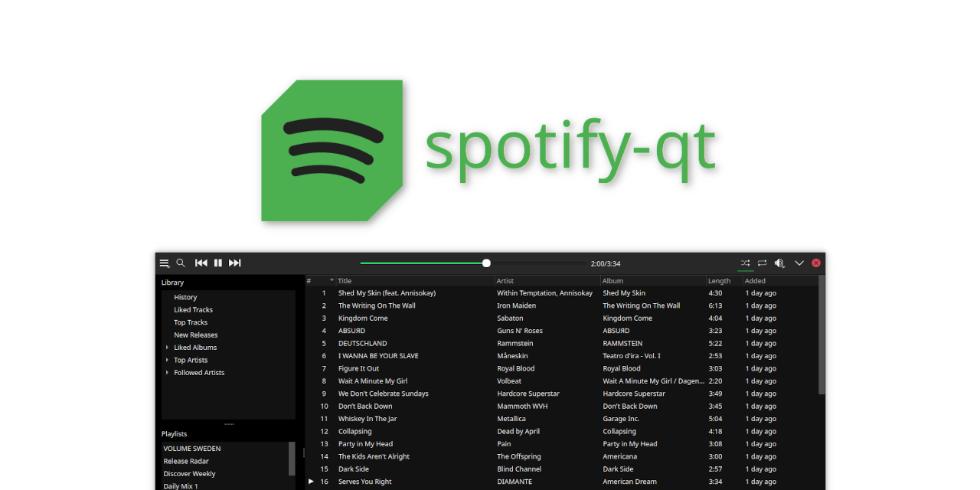980x490 pixels.
Task: Click the playlists panel scrollbar
Action: pyautogui.click(x=292, y=458)
